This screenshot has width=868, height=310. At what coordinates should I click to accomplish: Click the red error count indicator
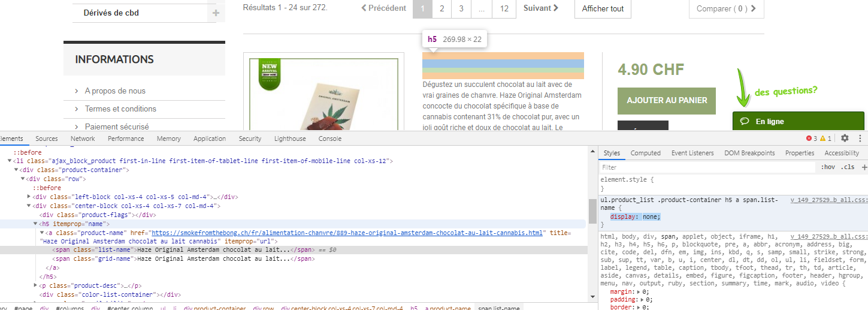pyautogui.click(x=811, y=139)
